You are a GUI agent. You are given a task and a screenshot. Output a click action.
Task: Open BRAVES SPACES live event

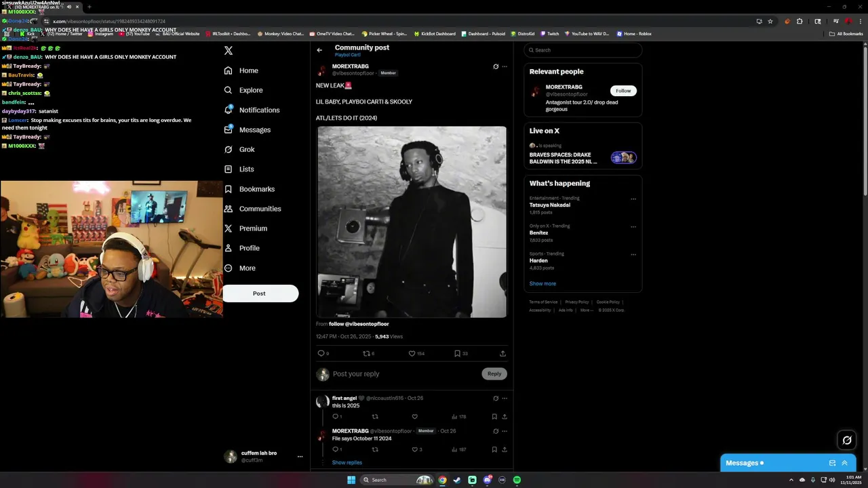tap(583, 157)
